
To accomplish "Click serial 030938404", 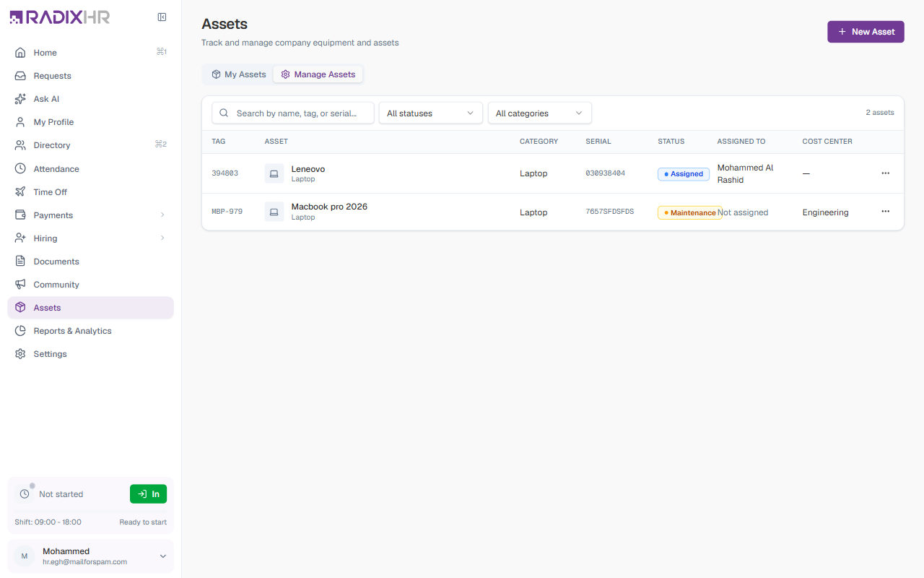I will pyautogui.click(x=606, y=173).
